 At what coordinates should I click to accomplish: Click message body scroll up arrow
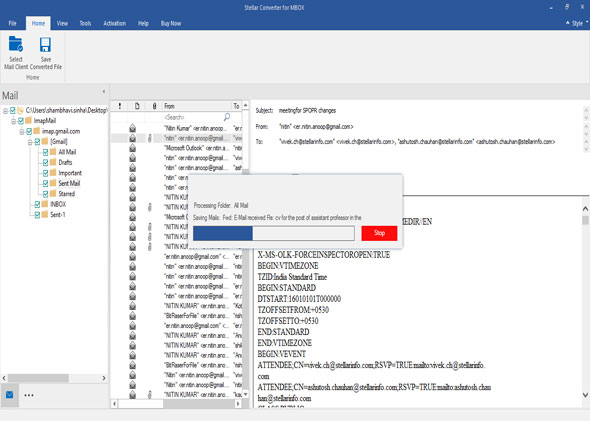(585, 208)
